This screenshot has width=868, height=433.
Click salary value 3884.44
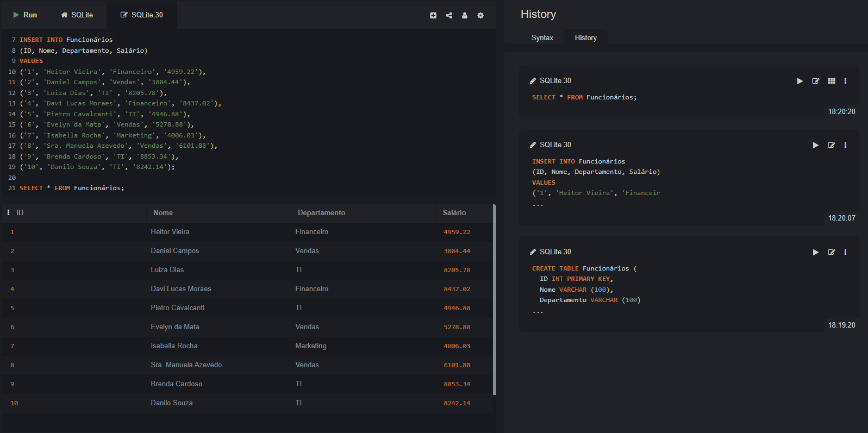pos(457,251)
